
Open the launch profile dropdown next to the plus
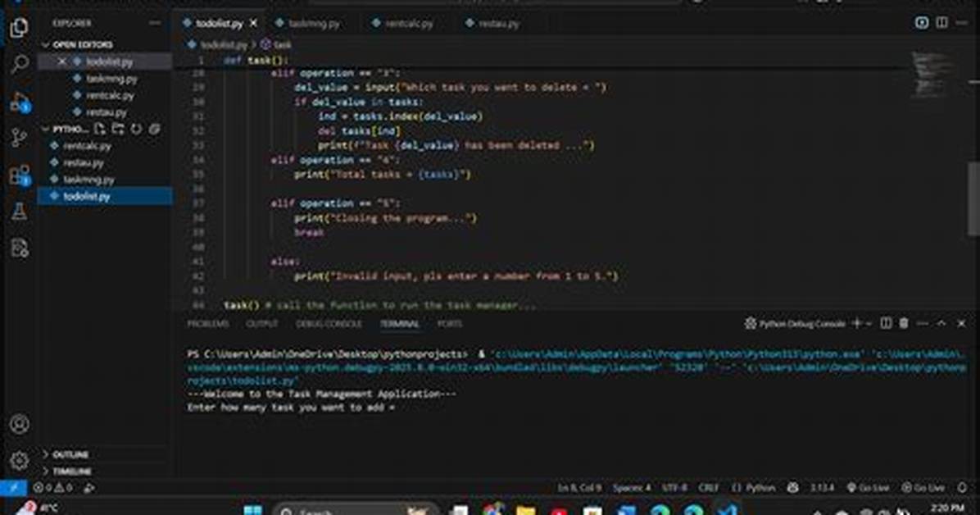(x=869, y=324)
